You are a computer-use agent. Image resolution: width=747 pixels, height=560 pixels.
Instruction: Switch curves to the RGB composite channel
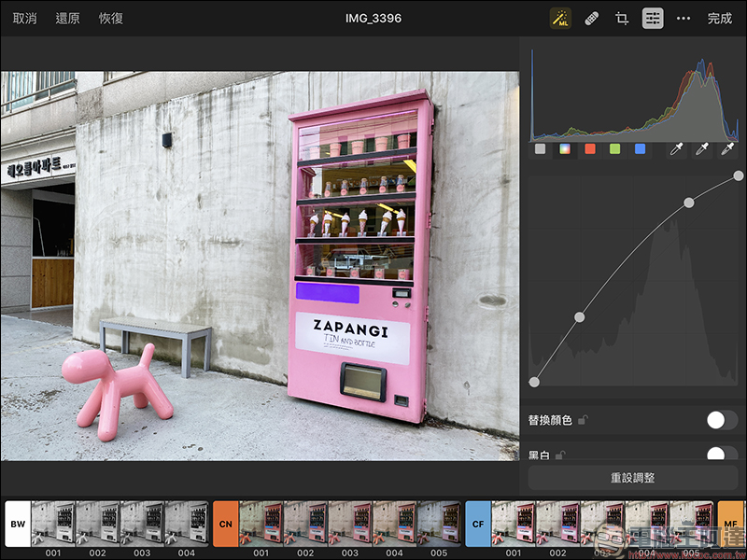(x=565, y=149)
